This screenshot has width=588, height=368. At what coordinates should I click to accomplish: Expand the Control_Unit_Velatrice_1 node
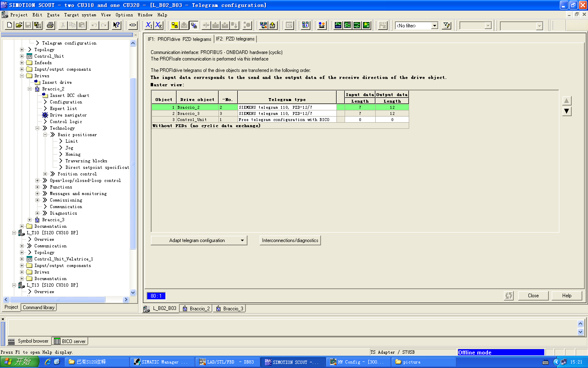click(x=22, y=259)
